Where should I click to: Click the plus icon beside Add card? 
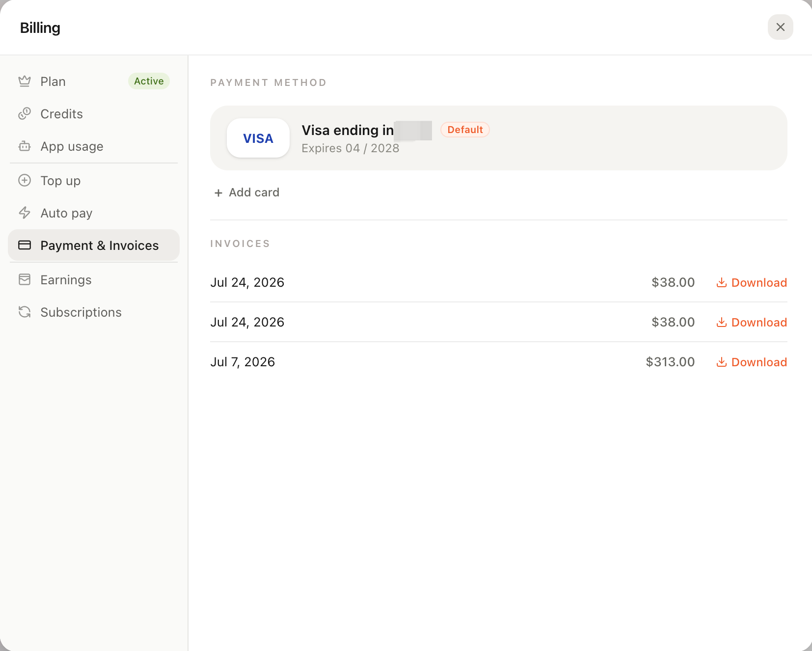tap(218, 193)
